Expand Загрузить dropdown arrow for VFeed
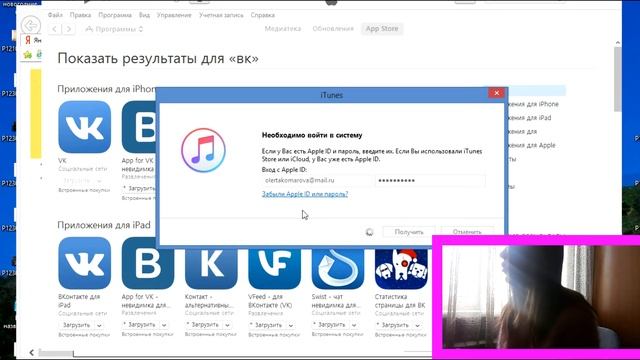Image resolution: width=640 pixels, height=360 pixels. click(x=291, y=325)
